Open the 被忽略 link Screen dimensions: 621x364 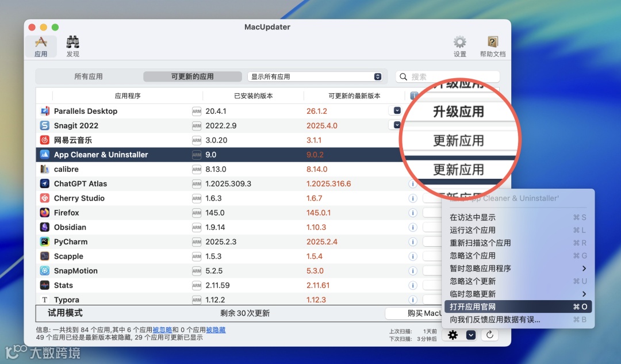coord(162,330)
